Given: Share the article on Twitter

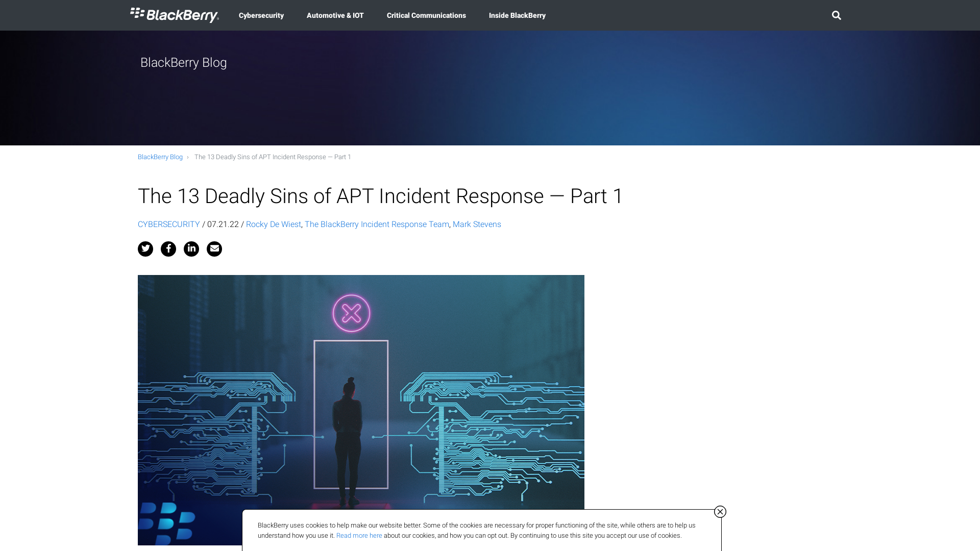Looking at the screenshot, I should [x=145, y=249].
